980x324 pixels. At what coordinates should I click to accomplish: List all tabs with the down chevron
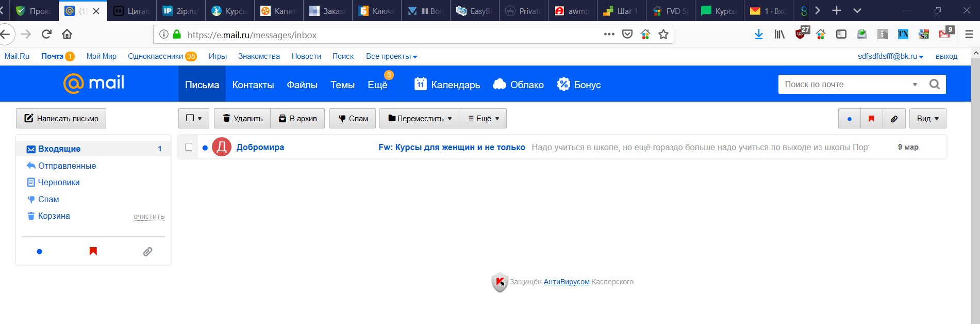(x=857, y=10)
